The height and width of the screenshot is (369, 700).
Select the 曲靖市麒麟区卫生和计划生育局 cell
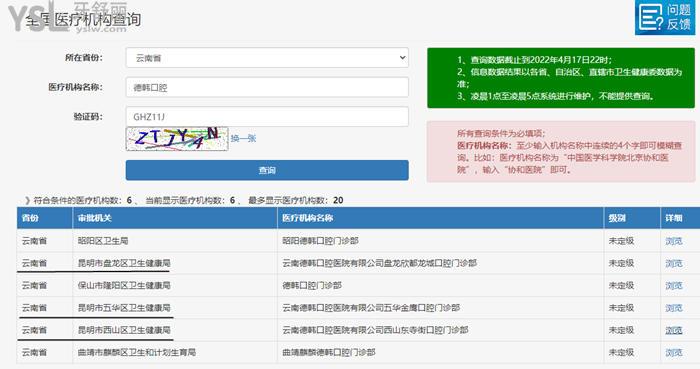(x=175, y=352)
